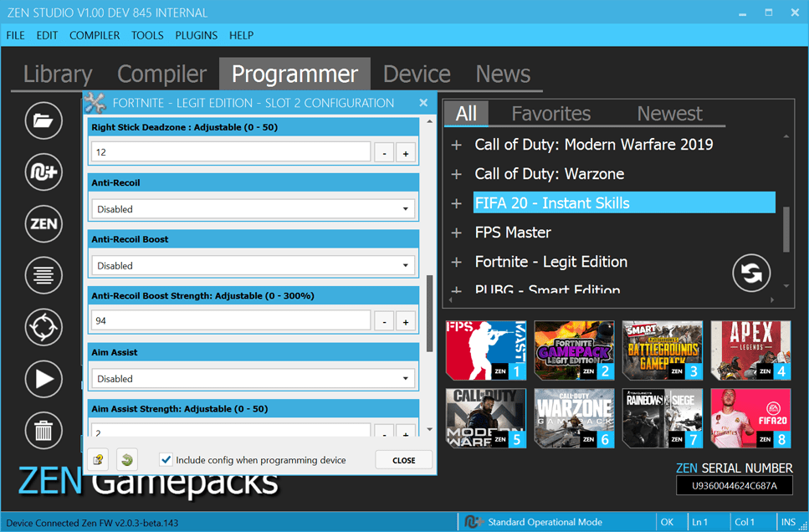Select Rainbow Six Siege thumbnail slot 7
Viewport: 809px width, 532px height.
[663, 418]
